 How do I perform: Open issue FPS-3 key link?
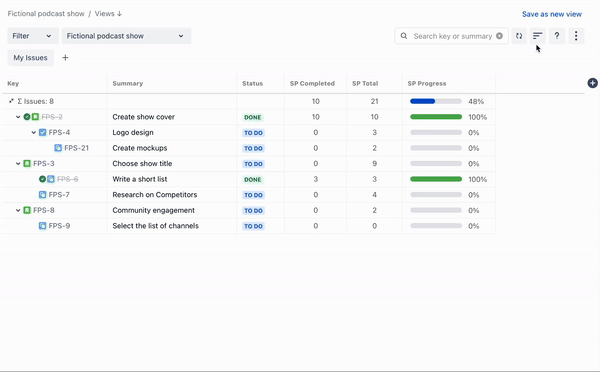(x=44, y=163)
